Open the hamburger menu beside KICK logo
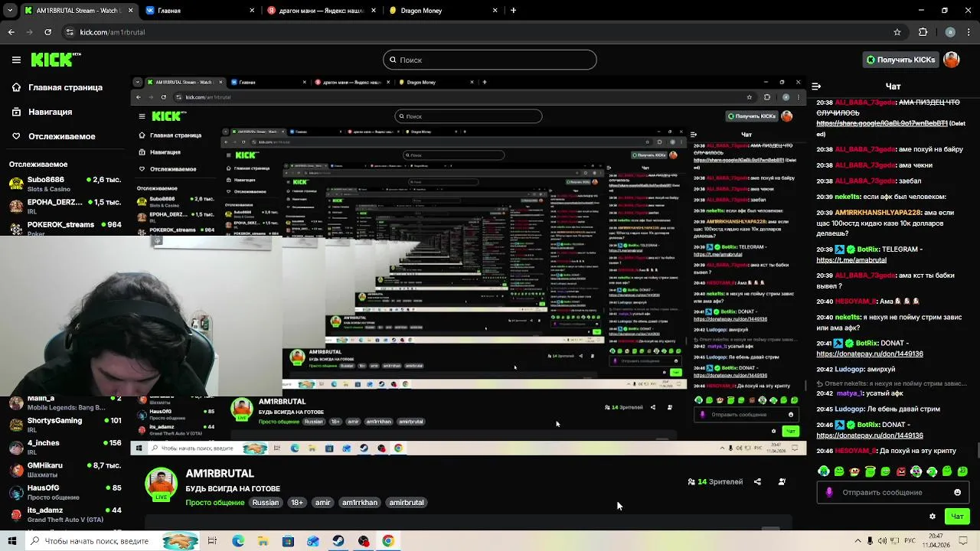This screenshot has height=551, width=980. (x=16, y=60)
